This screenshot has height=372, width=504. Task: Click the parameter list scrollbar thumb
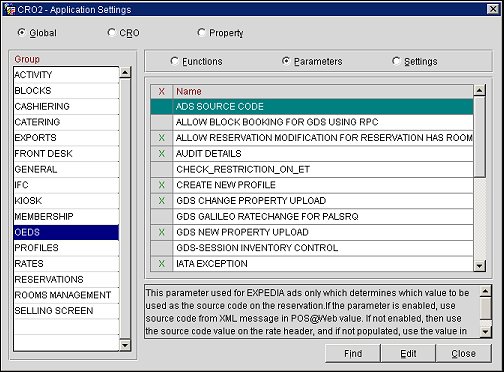[479, 137]
